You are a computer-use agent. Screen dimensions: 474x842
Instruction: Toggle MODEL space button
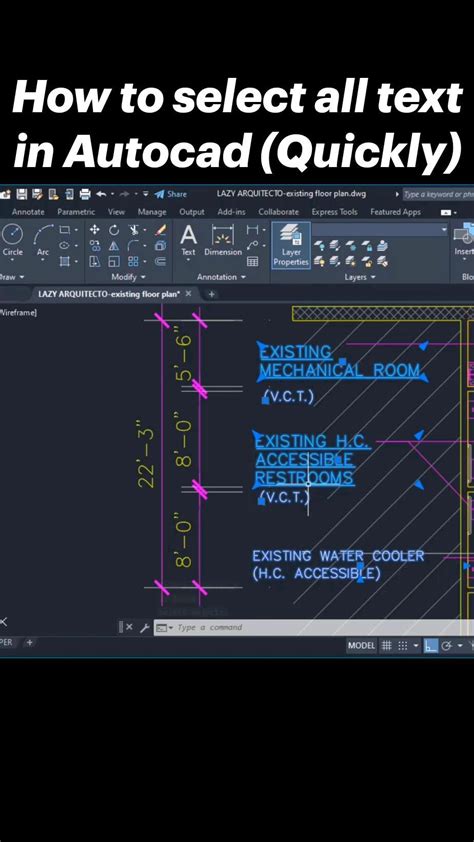(x=361, y=645)
